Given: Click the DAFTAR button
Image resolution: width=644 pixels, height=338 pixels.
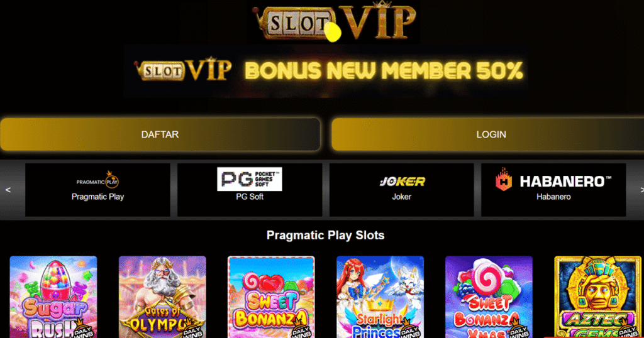Looking at the screenshot, I should pyautogui.click(x=160, y=134).
